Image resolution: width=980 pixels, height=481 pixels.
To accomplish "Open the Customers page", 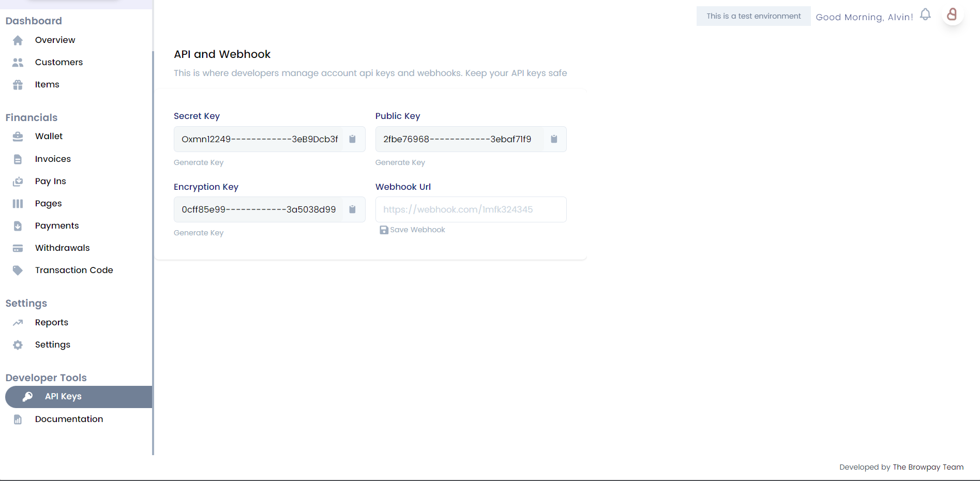I will [x=58, y=62].
